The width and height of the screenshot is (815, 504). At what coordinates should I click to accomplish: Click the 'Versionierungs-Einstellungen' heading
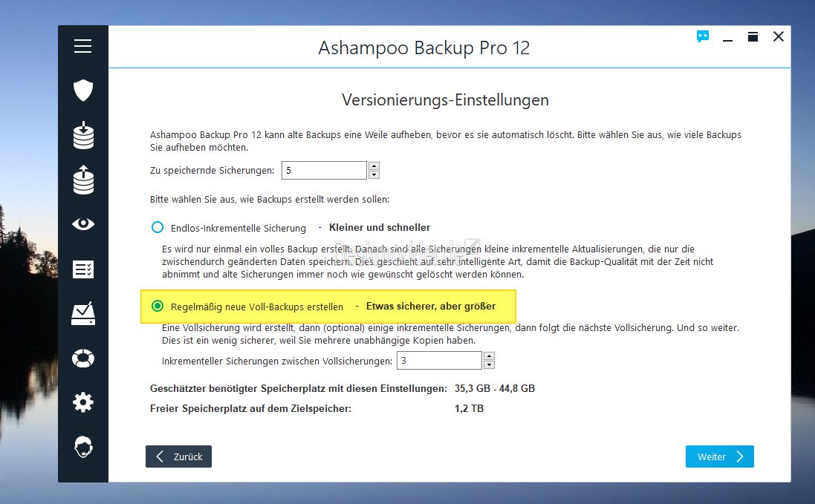pos(446,99)
